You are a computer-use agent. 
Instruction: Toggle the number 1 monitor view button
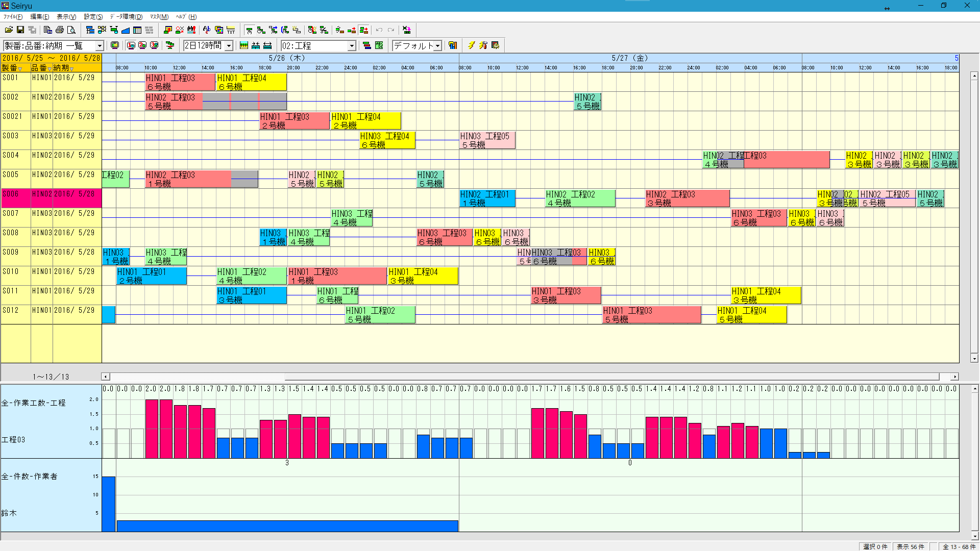pos(131,45)
